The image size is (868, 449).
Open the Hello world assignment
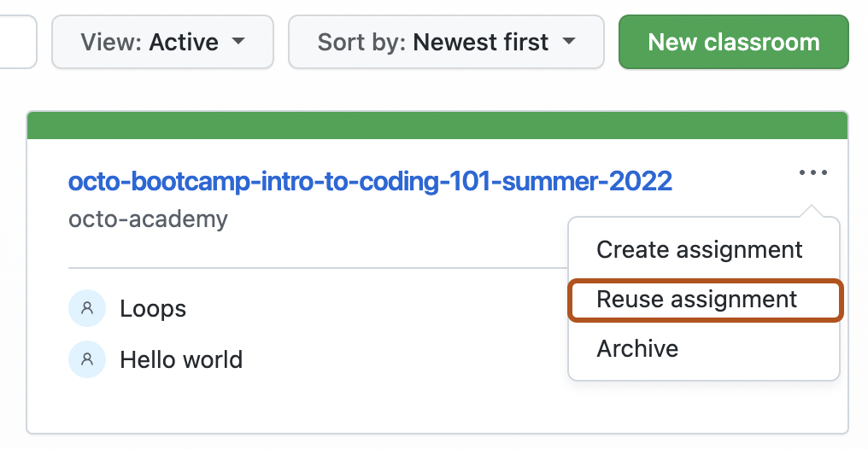(182, 360)
